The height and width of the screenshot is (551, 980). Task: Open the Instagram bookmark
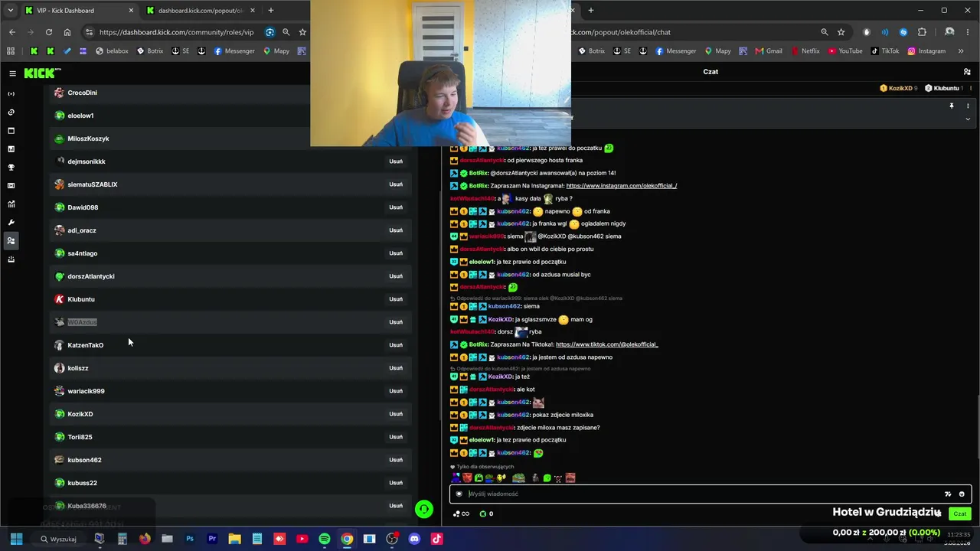click(x=926, y=51)
